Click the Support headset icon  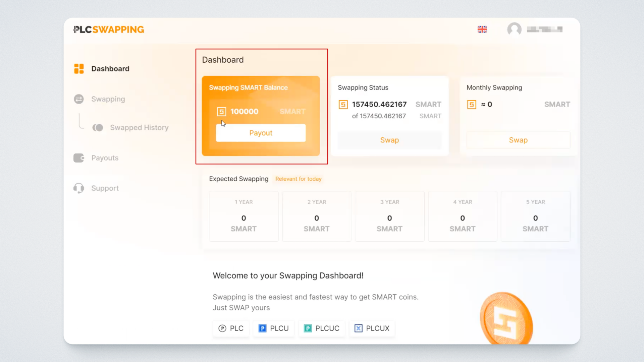(79, 188)
